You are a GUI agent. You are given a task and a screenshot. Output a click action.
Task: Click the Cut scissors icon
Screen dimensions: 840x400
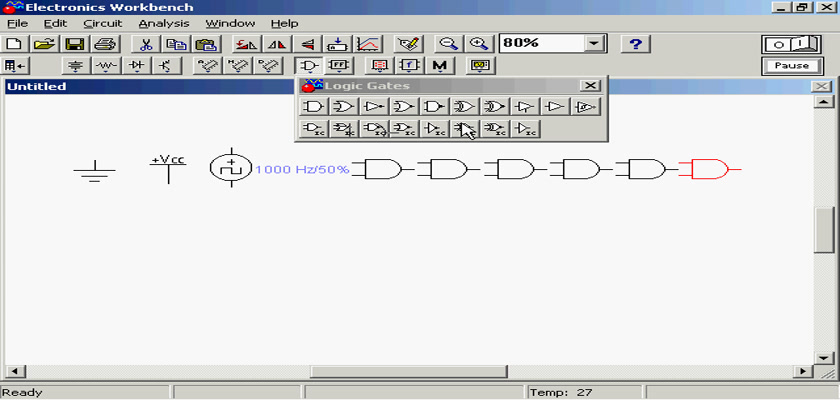click(x=146, y=44)
